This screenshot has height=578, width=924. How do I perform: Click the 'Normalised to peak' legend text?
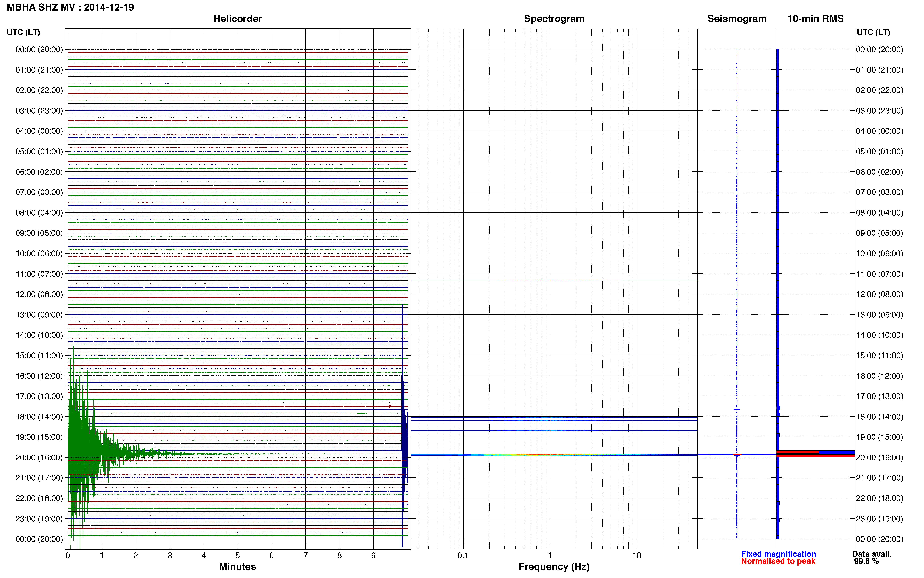coord(778,561)
